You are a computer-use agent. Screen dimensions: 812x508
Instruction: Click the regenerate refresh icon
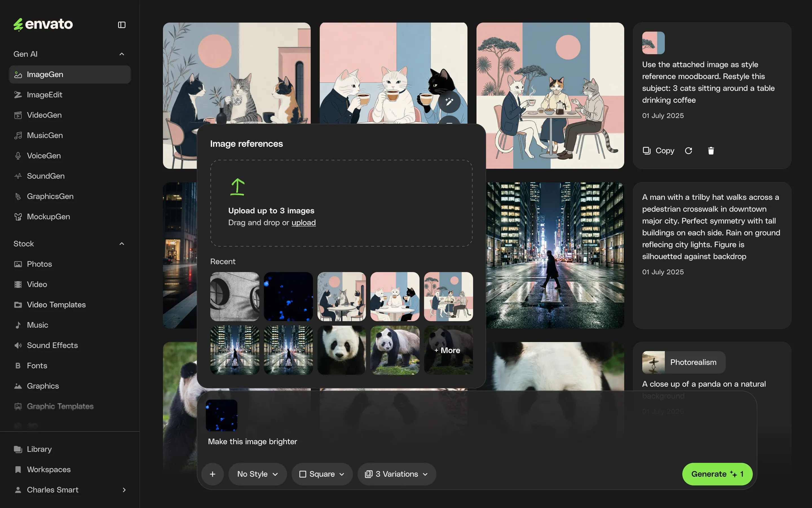pyautogui.click(x=689, y=151)
